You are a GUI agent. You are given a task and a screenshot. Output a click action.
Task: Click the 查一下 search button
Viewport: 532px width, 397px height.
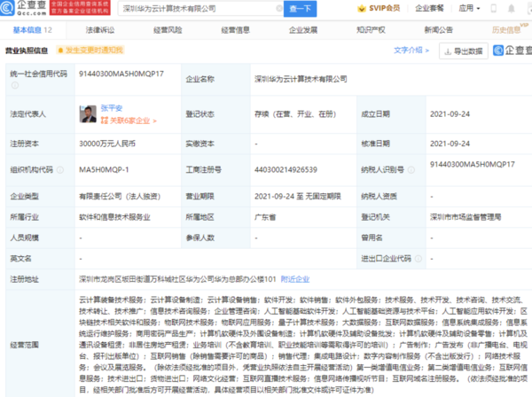click(x=300, y=9)
